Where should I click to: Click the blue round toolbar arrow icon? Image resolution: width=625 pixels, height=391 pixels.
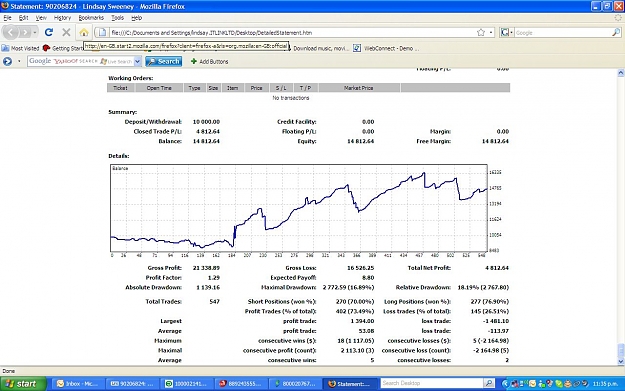pyautogui.click(x=7, y=61)
